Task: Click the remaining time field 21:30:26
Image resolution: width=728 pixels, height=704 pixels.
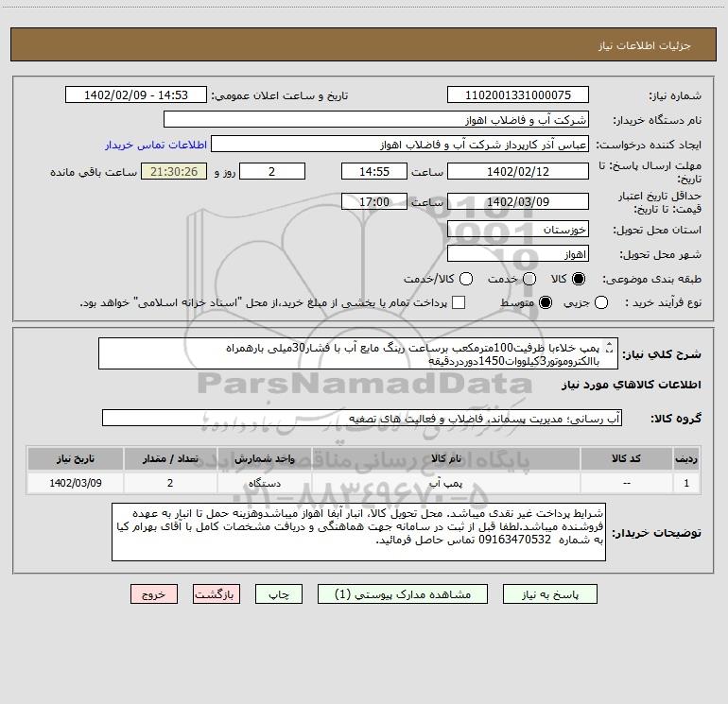Action: 174,172
